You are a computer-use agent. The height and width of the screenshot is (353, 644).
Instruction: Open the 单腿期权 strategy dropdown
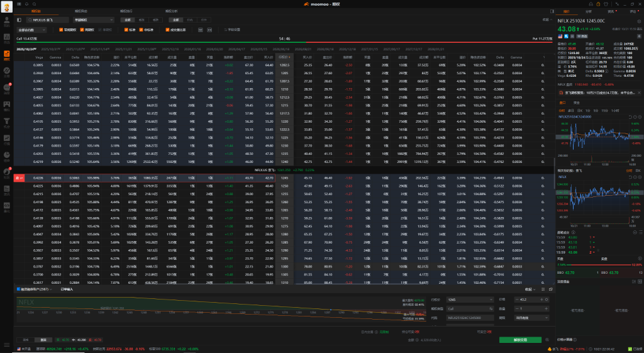pyautogui.click(x=93, y=20)
